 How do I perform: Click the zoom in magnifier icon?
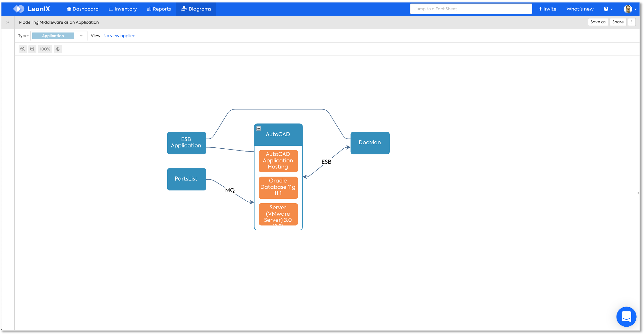tap(23, 49)
